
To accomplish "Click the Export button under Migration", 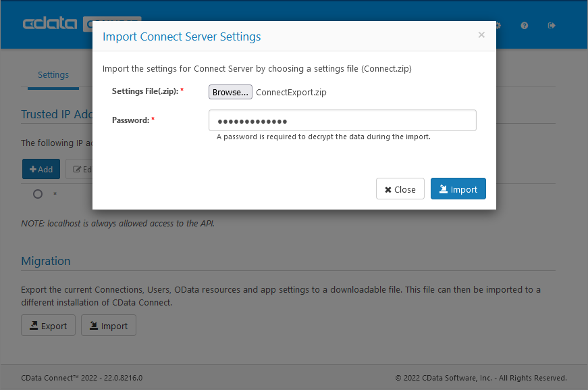I will [48, 325].
